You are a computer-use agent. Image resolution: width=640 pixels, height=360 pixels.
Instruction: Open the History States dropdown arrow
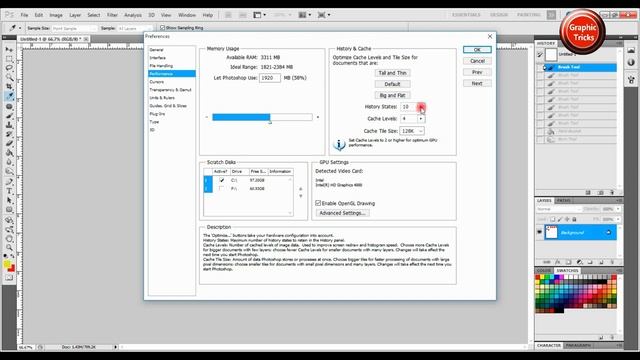[421, 107]
